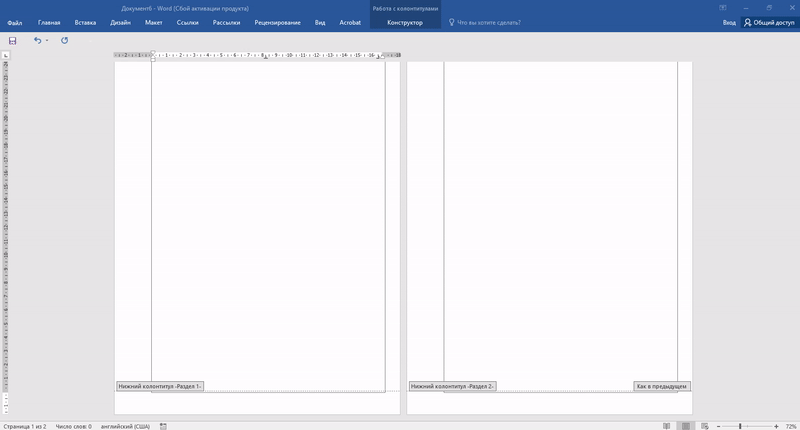The width and height of the screenshot is (800, 430).
Task: Click the Save icon in quick access toolbar
Action: point(13,41)
